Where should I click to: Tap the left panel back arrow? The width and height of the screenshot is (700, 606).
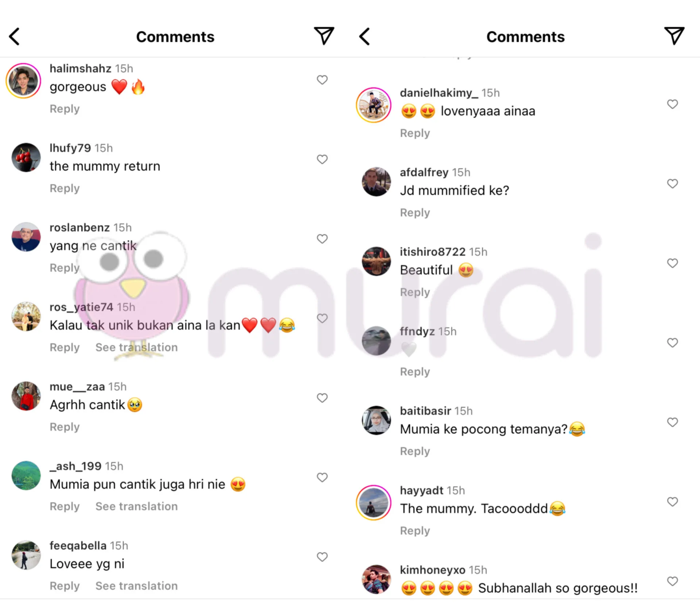point(14,36)
